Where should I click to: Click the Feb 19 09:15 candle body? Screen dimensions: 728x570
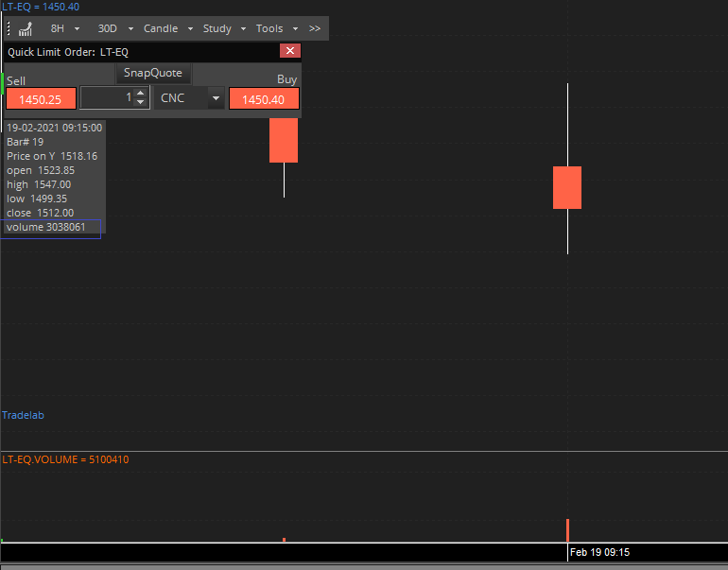click(x=567, y=187)
